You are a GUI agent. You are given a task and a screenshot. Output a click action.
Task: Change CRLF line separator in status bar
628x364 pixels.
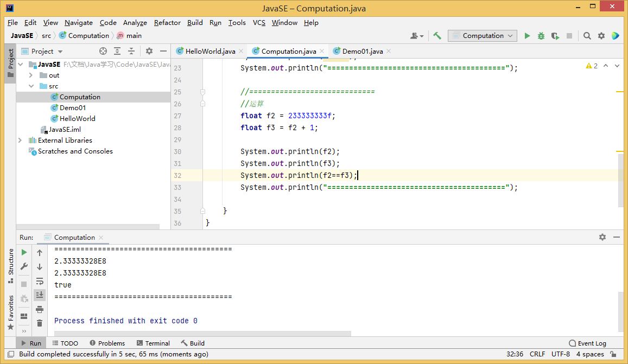point(537,354)
